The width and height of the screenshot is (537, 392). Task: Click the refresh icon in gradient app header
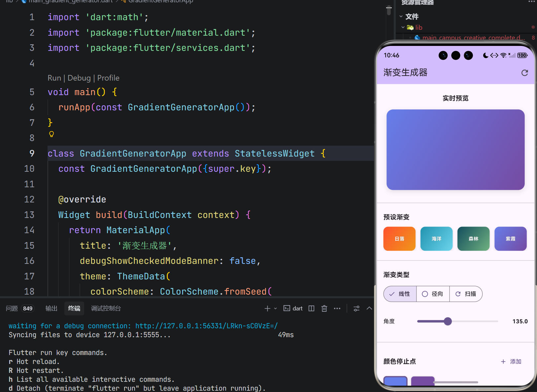[524, 73]
